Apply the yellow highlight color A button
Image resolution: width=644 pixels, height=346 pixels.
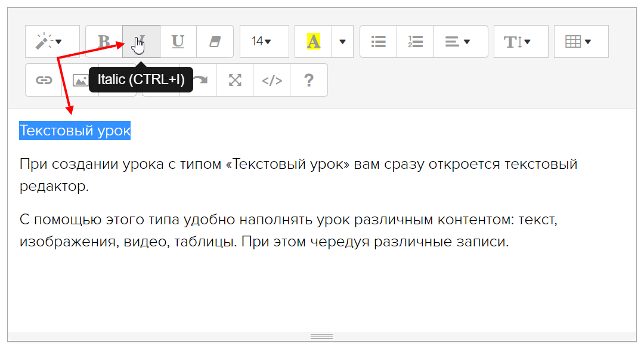click(x=314, y=42)
